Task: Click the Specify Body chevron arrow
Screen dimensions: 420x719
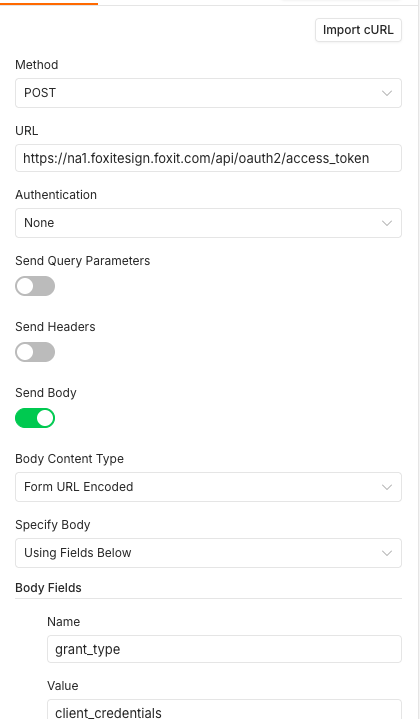Action: (x=387, y=553)
